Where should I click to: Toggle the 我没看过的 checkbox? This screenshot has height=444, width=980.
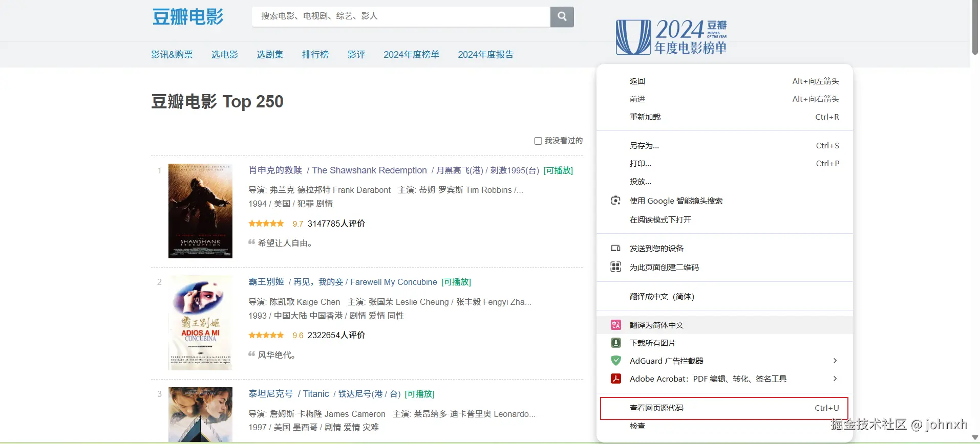coord(538,141)
